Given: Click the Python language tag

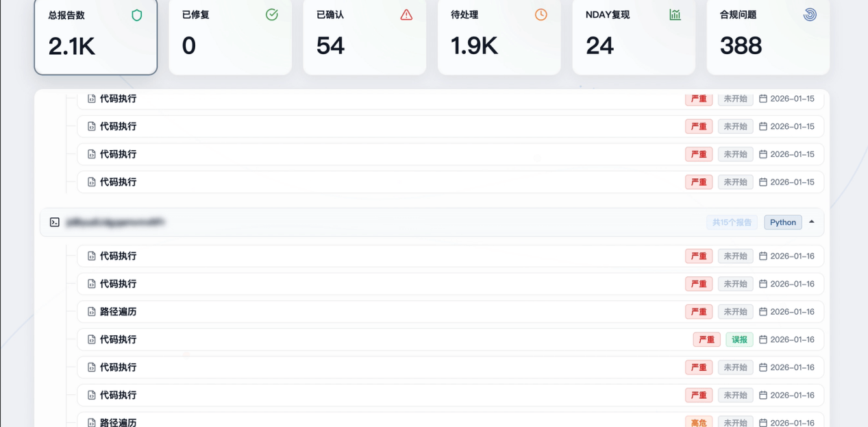Looking at the screenshot, I should [x=783, y=223].
